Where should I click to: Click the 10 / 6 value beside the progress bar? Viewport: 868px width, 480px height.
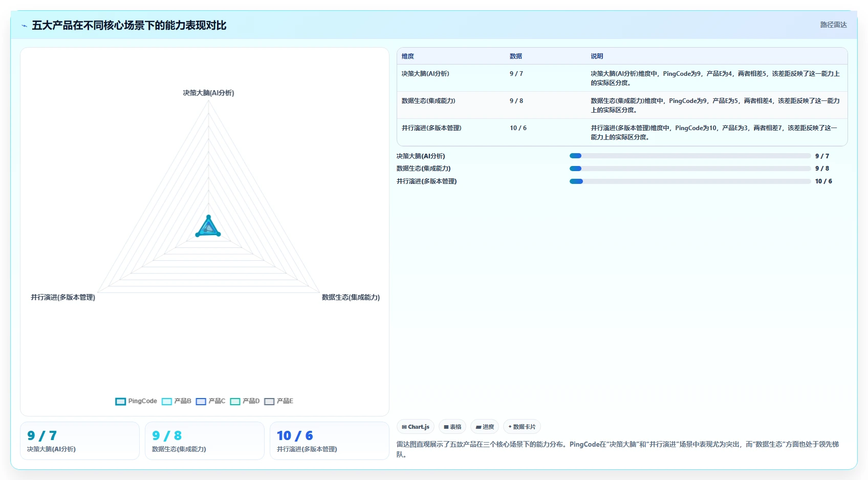coord(823,181)
